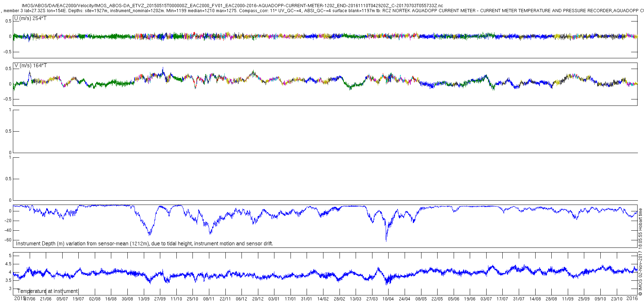Viewport: 644px width, 304px height.
Task: Click the 'V (m/s) 164°T' panel label
Action: (x=30, y=65)
